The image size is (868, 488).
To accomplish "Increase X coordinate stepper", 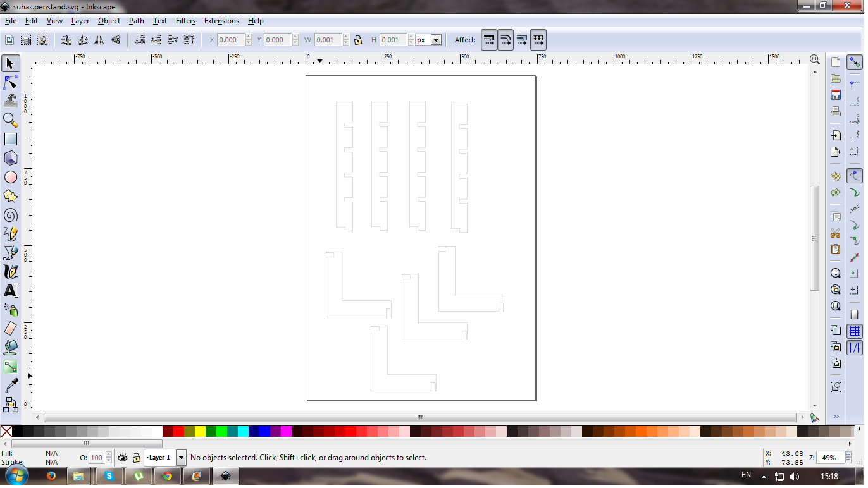I will click(249, 37).
